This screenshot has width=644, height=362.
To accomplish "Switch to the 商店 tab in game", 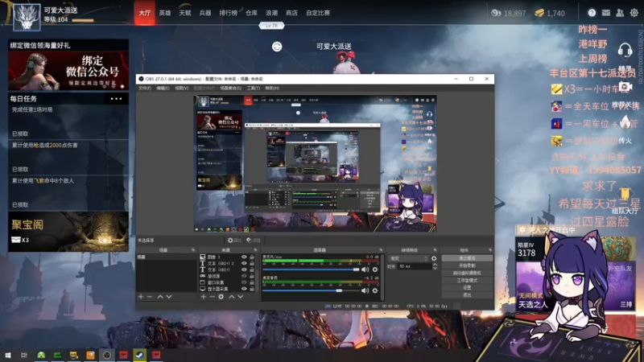I will [291, 13].
